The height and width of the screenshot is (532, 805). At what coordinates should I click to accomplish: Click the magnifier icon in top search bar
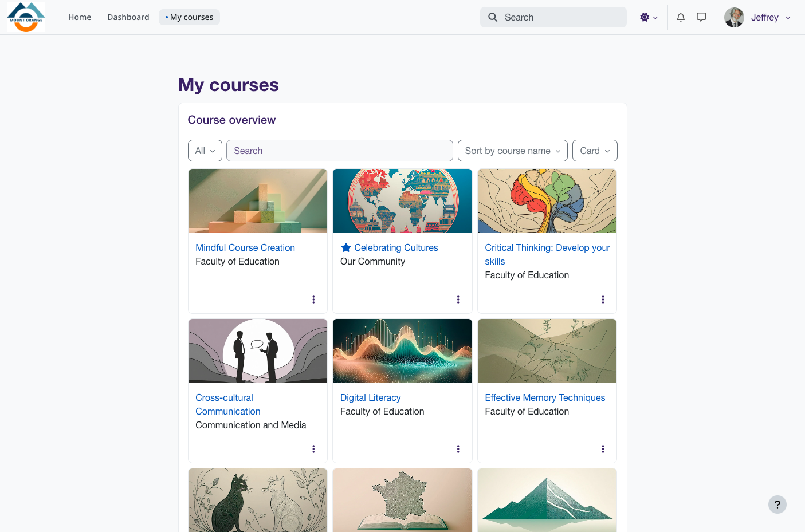(x=493, y=17)
